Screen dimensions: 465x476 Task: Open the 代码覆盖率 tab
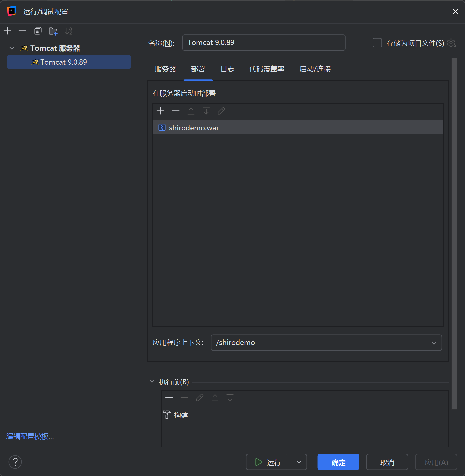tap(267, 69)
